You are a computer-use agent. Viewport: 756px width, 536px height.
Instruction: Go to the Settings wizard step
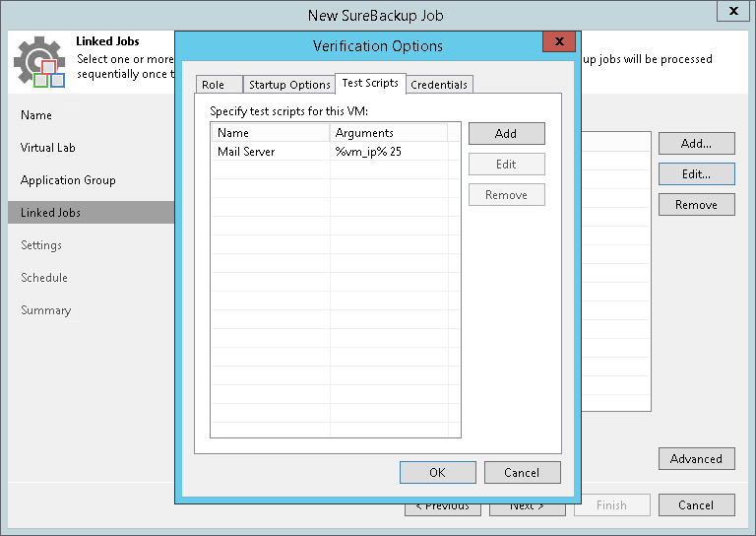(41, 245)
